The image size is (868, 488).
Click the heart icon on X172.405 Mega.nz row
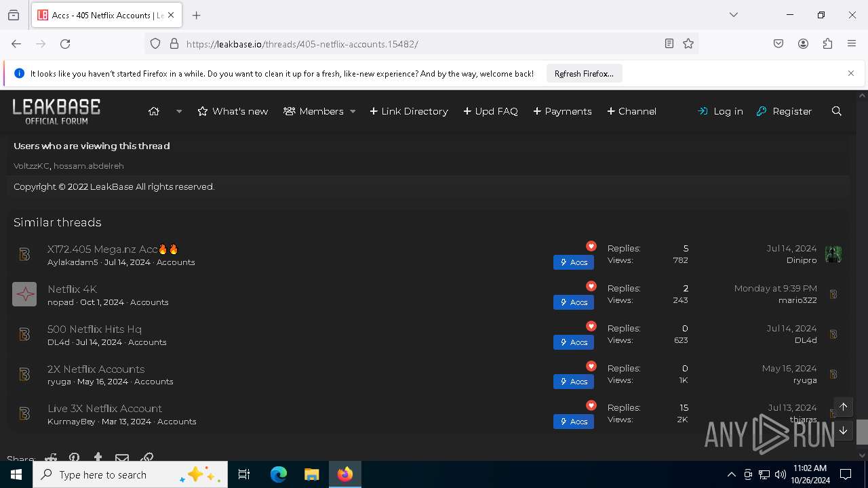[x=591, y=246]
